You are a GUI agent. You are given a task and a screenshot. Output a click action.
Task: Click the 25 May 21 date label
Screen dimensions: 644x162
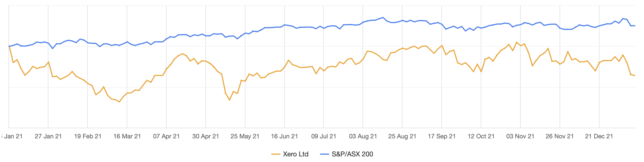coord(245,136)
